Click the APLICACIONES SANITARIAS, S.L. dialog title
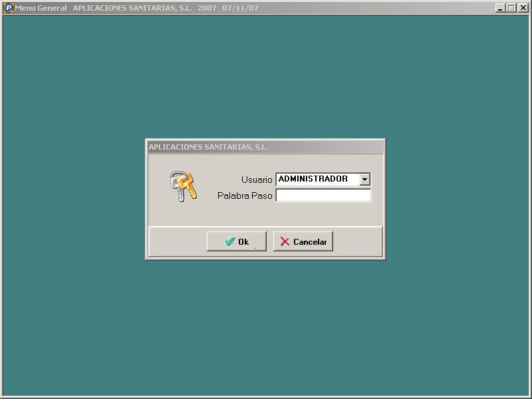The height and width of the screenshot is (399, 532). click(x=208, y=147)
